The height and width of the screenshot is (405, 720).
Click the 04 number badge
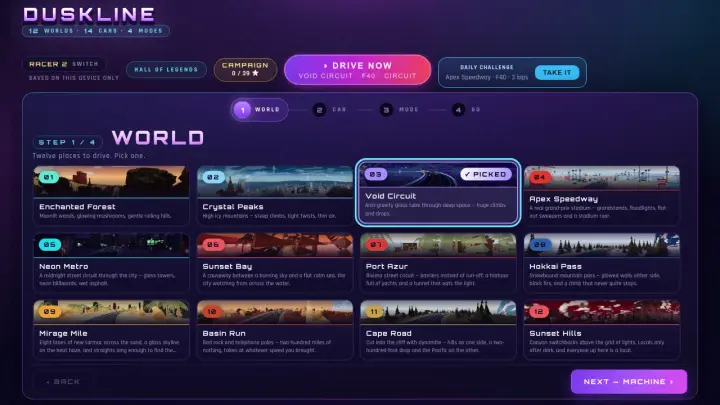tap(540, 177)
